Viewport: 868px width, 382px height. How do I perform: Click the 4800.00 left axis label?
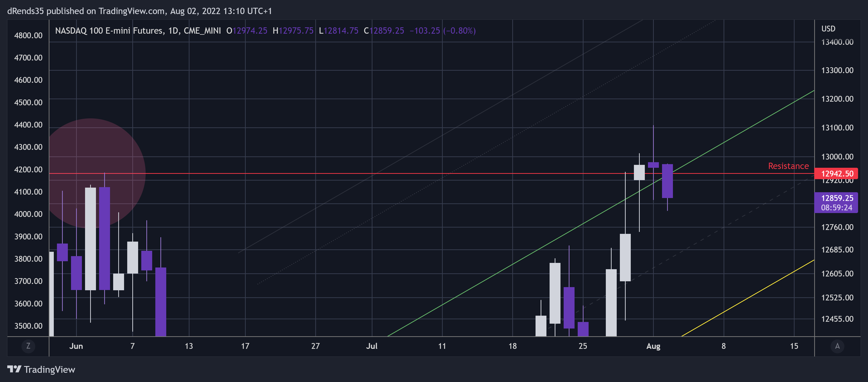pos(28,35)
